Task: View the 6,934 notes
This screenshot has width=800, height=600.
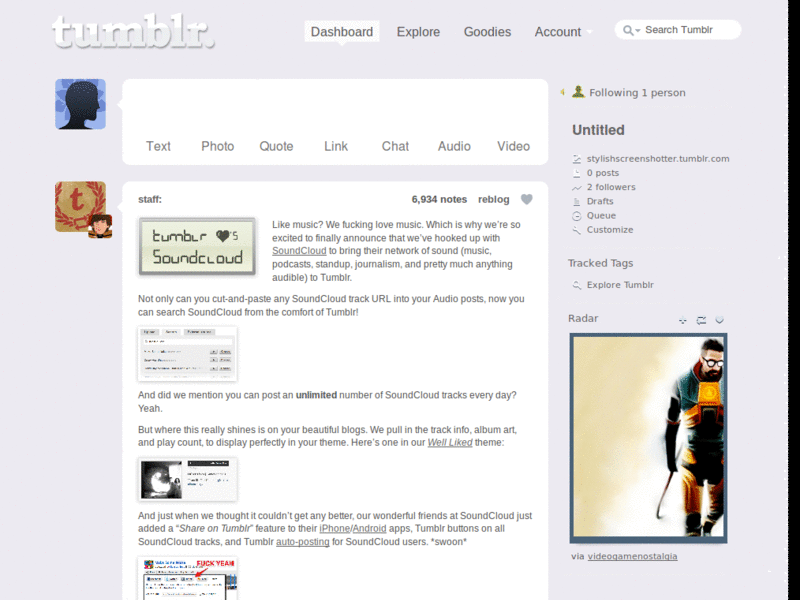Action: (x=439, y=199)
